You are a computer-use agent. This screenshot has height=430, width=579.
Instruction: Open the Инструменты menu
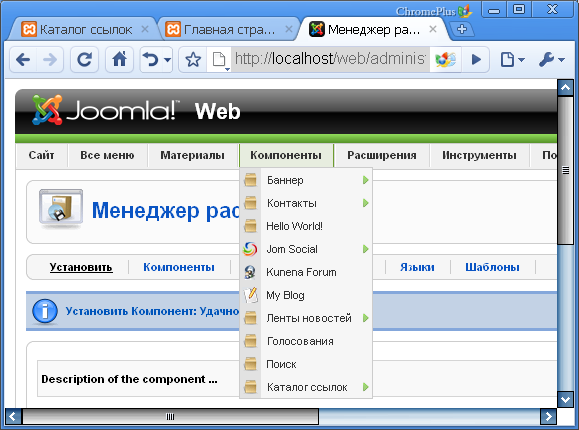click(x=479, y=155)
